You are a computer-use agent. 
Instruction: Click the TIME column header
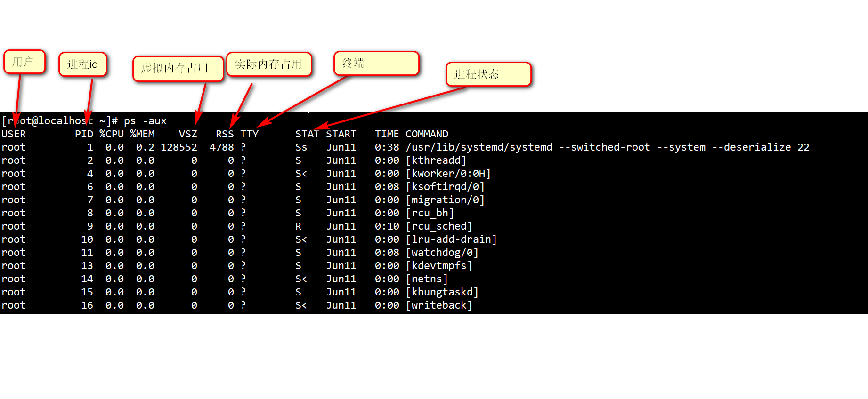(x=387, y=134)
